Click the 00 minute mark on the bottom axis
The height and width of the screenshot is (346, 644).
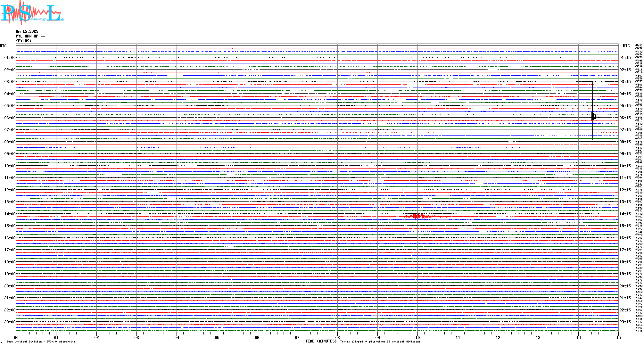tap(16, 338)
